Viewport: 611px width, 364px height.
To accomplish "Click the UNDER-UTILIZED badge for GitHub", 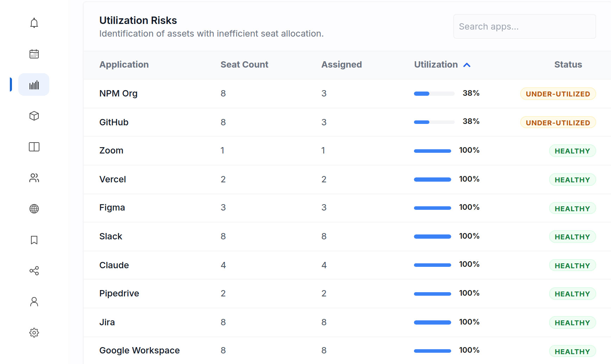I will click(558, 123).
